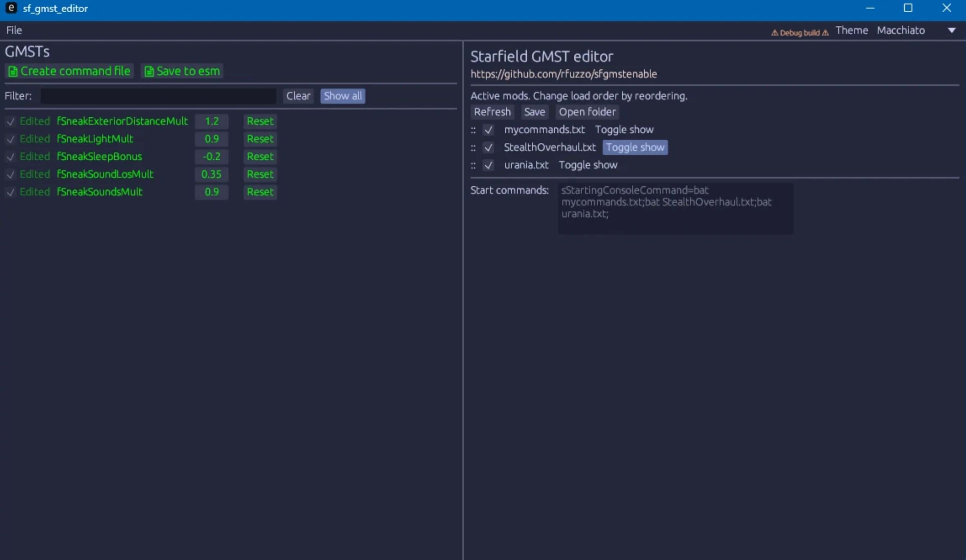Open the File menu

tap(13, 30)
